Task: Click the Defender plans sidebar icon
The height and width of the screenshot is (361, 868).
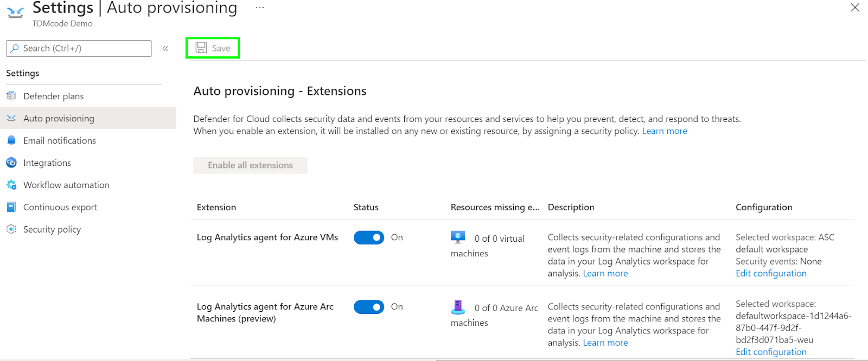Action: click(11, 96)
